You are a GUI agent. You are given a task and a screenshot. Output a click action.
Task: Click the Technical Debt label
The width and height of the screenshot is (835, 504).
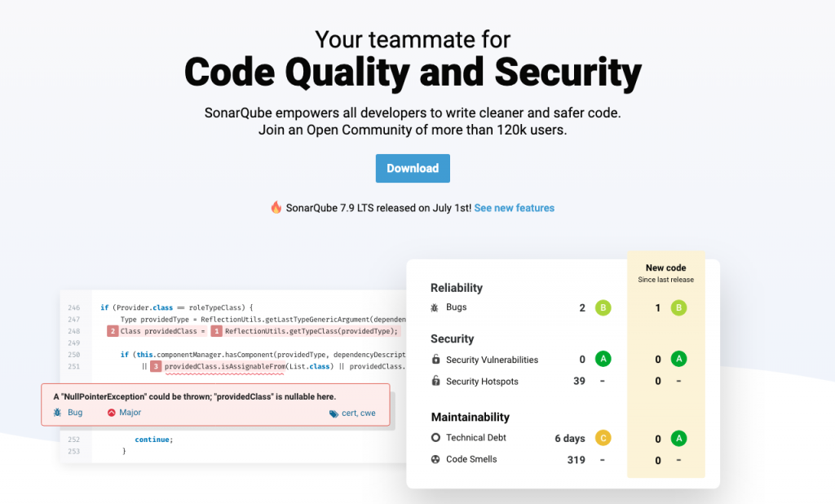pos(476,437)
